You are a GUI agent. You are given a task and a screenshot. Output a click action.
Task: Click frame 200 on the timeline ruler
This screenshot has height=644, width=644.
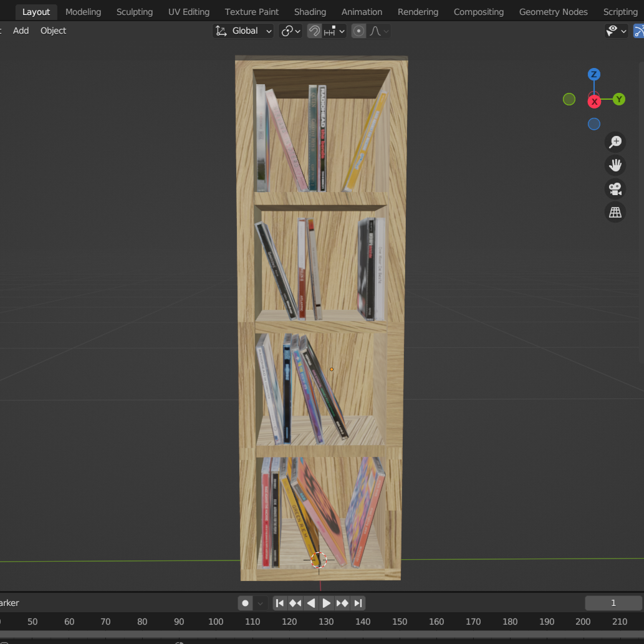(x=583, y=622)
